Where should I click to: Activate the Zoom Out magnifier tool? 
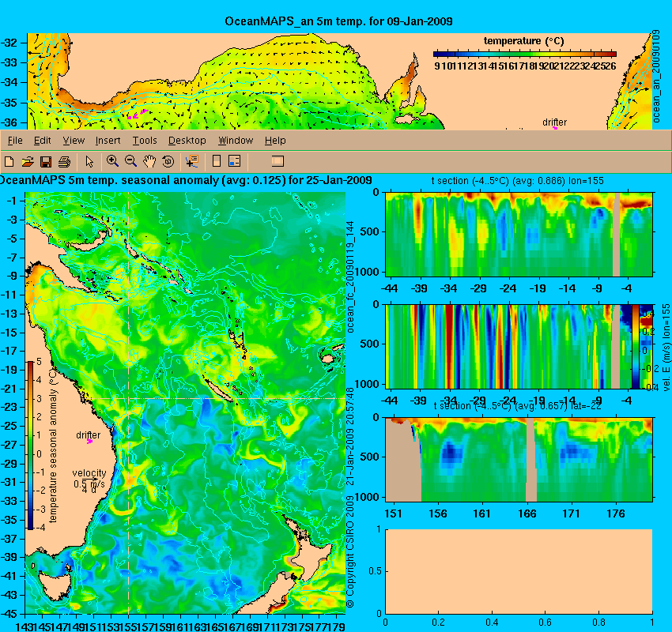[x=130, y=161]
